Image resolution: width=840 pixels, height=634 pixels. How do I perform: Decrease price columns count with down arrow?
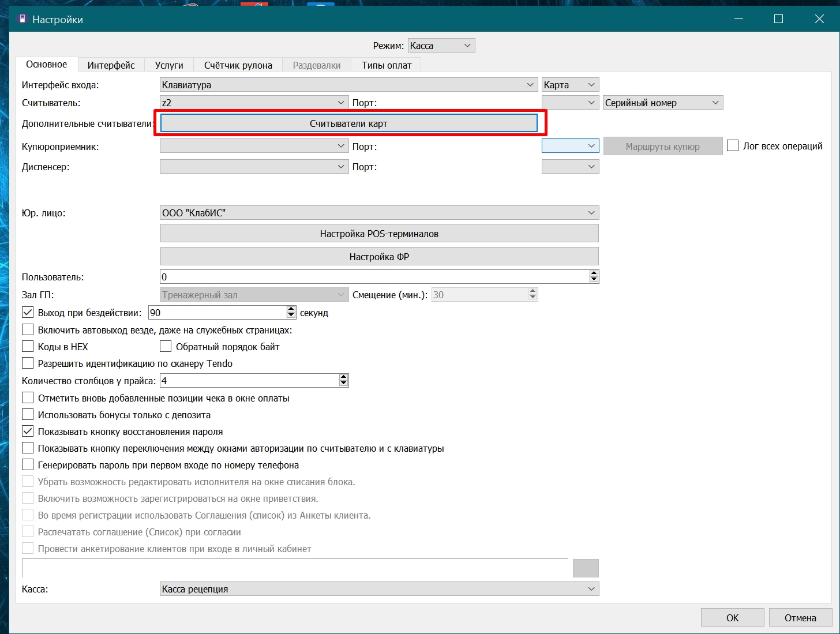[x=344, y=384]
